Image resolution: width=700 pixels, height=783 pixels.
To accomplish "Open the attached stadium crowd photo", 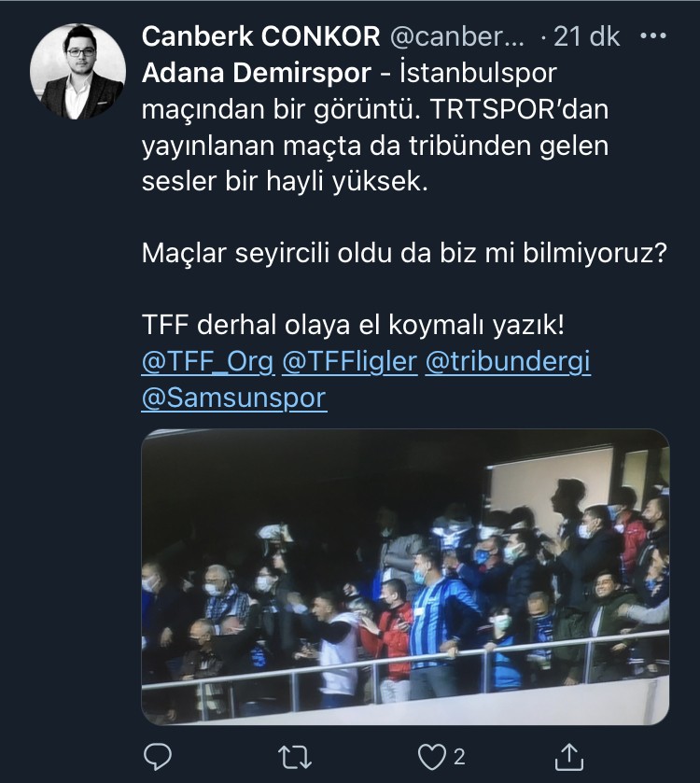I will coord(405,577).
